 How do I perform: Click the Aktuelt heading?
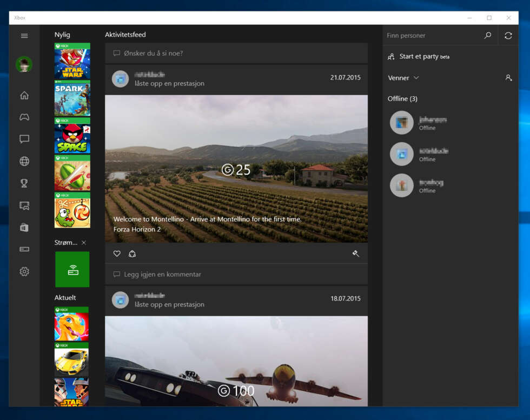[x=65, y=298]
